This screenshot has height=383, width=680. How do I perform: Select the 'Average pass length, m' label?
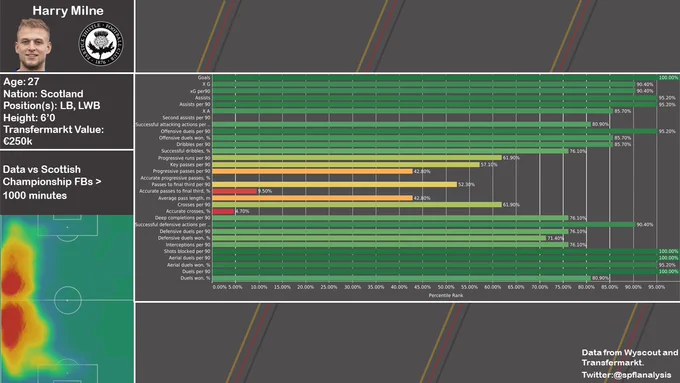184,198
